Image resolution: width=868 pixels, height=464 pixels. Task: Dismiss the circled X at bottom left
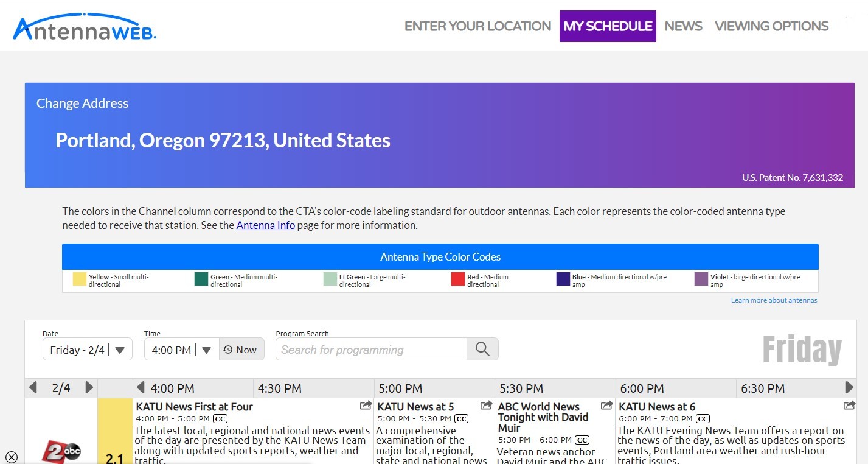[12, 457]
